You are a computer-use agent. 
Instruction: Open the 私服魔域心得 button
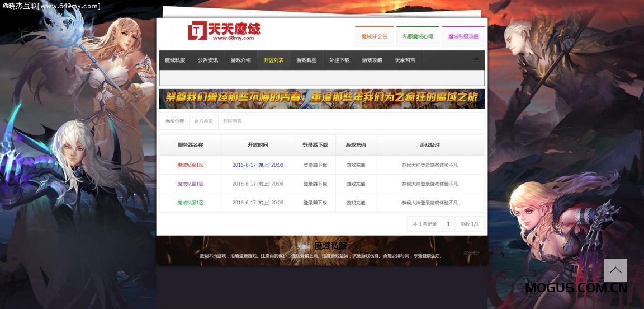point(418,36)
